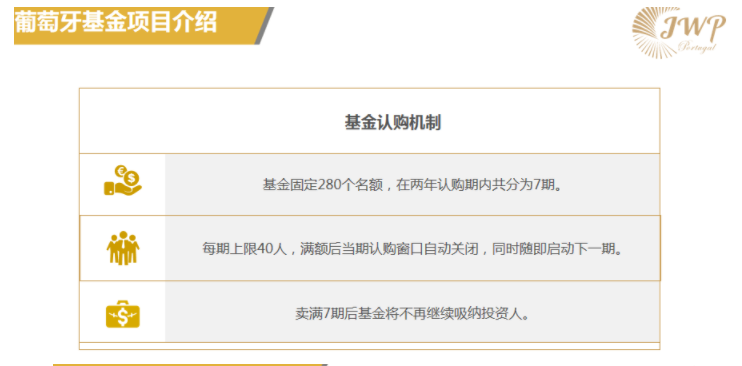Click the euro coin in first icon
Image resolution: width=742 pixels, height=366 pixels.
(120, 171)
